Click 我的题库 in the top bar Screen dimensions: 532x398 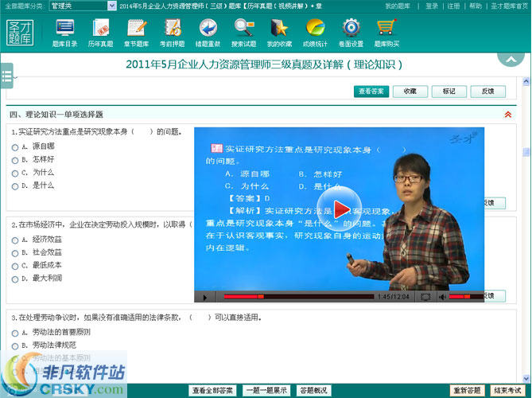coord(398,6)
